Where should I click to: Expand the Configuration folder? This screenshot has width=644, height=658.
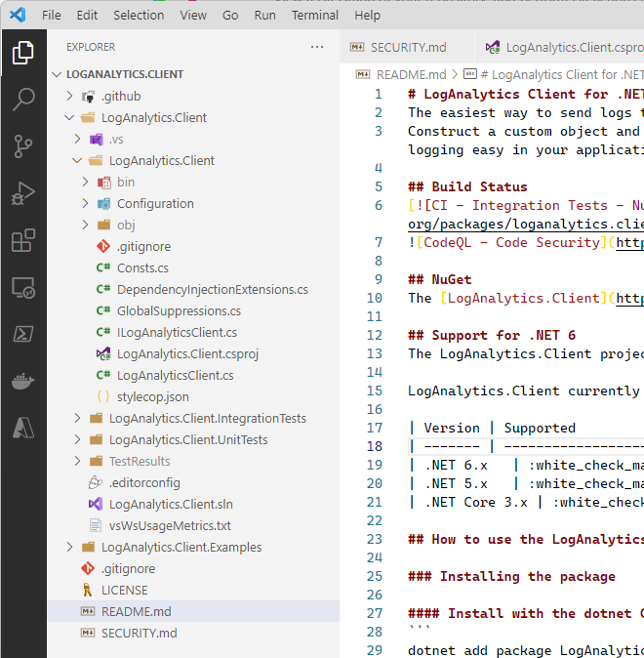pyautogui.click(x=155, y=204)
